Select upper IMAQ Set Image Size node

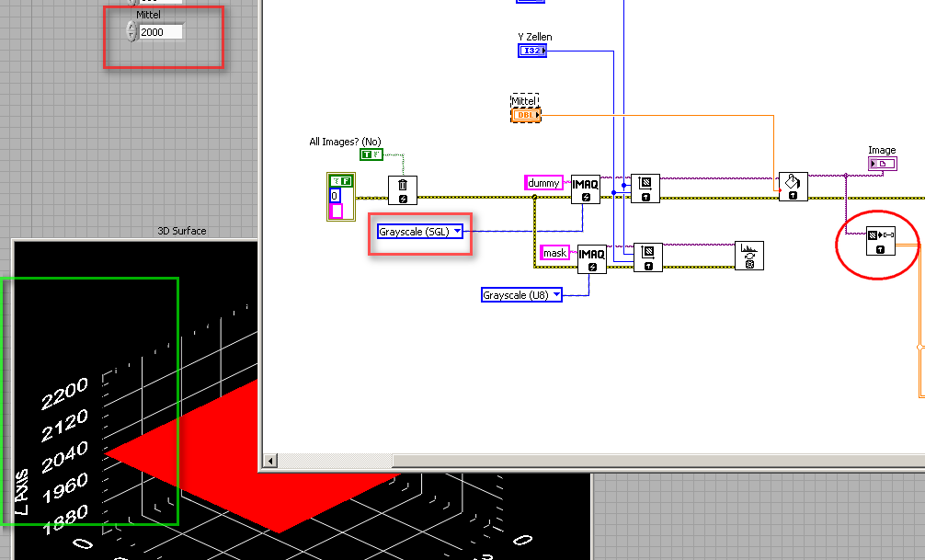645,189
